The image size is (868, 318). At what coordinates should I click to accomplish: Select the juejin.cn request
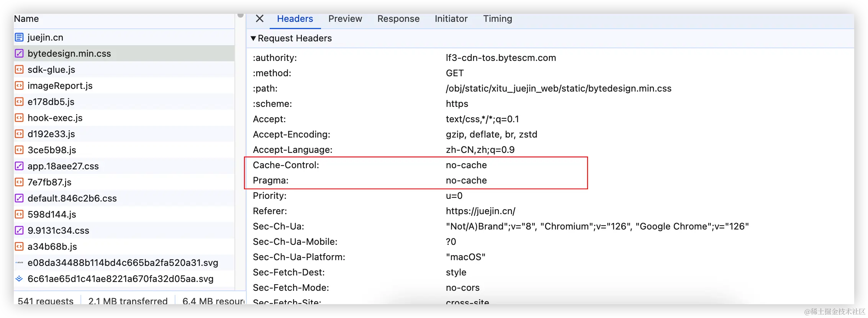pyautogui.click(x=124, y=37)
